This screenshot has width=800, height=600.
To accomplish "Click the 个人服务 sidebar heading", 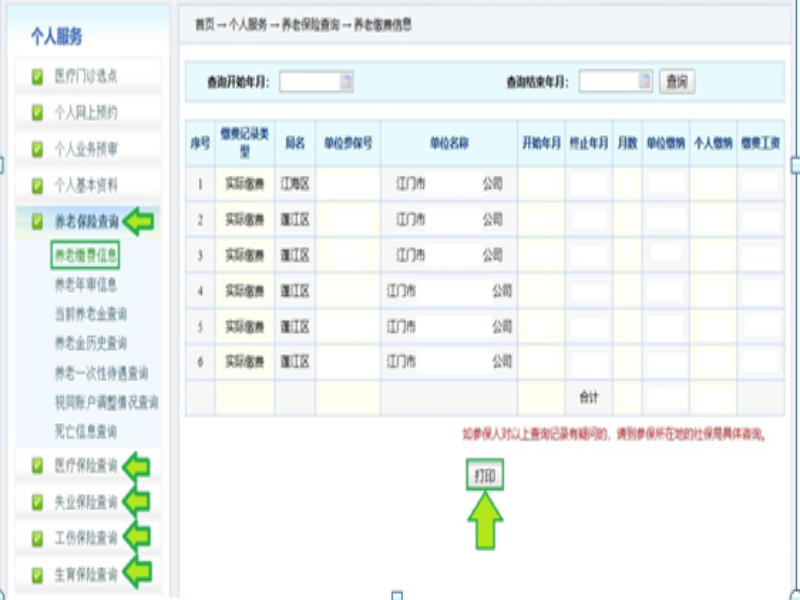I will click(57, 36).
